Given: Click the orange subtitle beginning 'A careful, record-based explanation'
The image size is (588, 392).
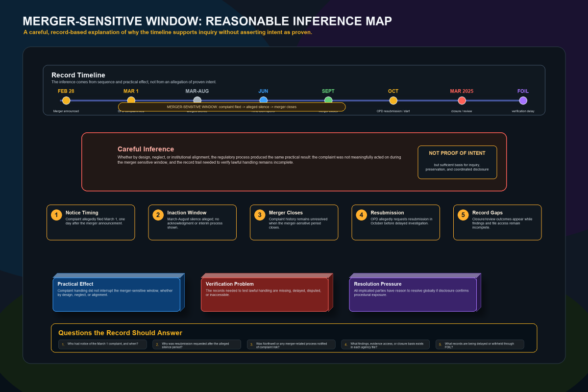Looking at the screenshot, I should click(168, 32).
